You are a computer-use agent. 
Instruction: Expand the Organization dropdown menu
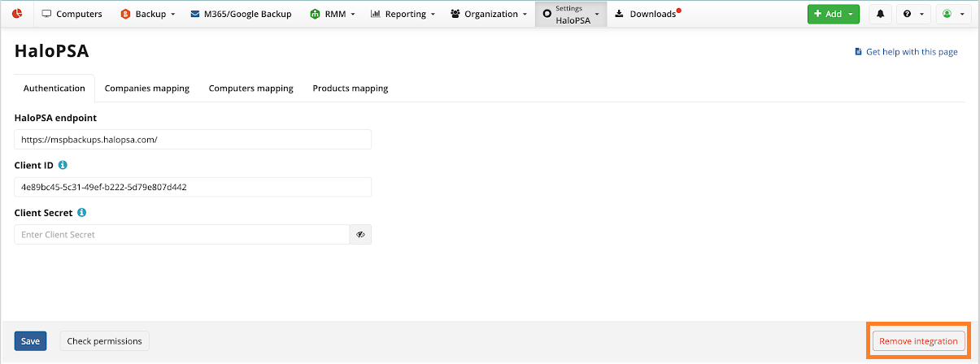click(x=488, y=14)
